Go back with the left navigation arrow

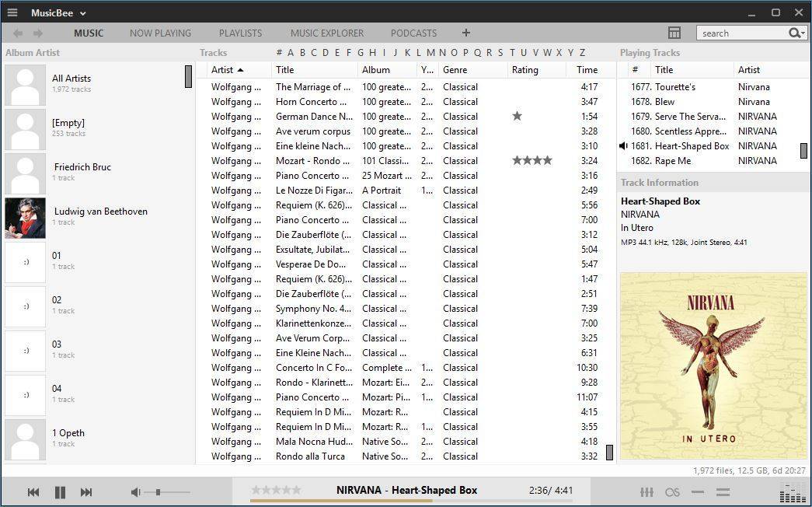(18, 33)
